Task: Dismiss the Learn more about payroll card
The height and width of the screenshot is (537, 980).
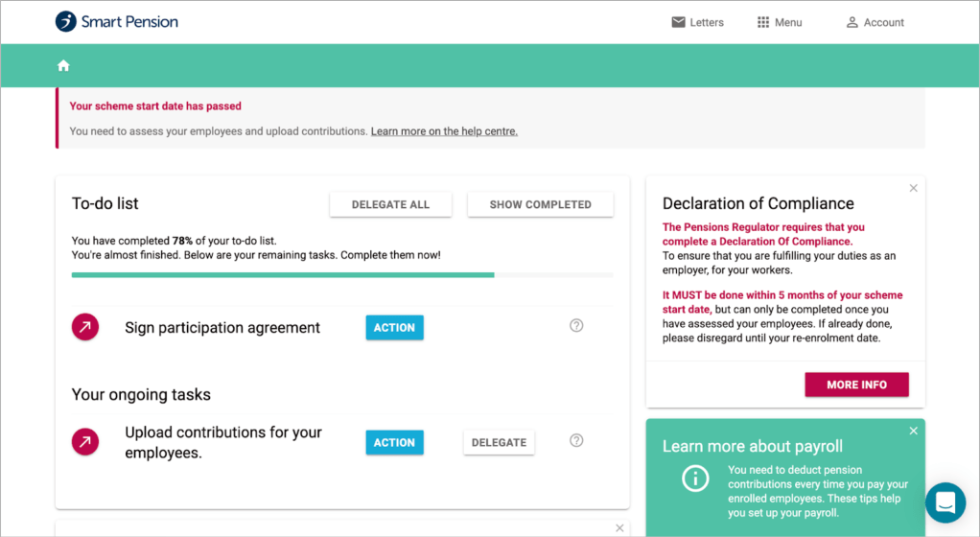Action: coord(913,432)
